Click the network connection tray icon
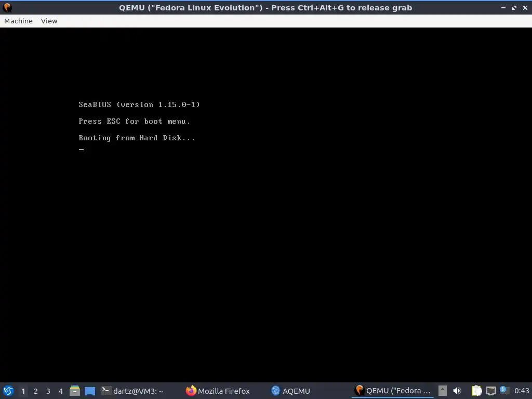 (490, 391)
